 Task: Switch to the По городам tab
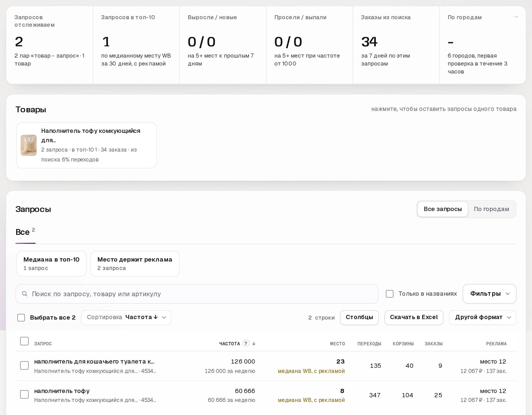pyautogui.click(x=491, y=209)
